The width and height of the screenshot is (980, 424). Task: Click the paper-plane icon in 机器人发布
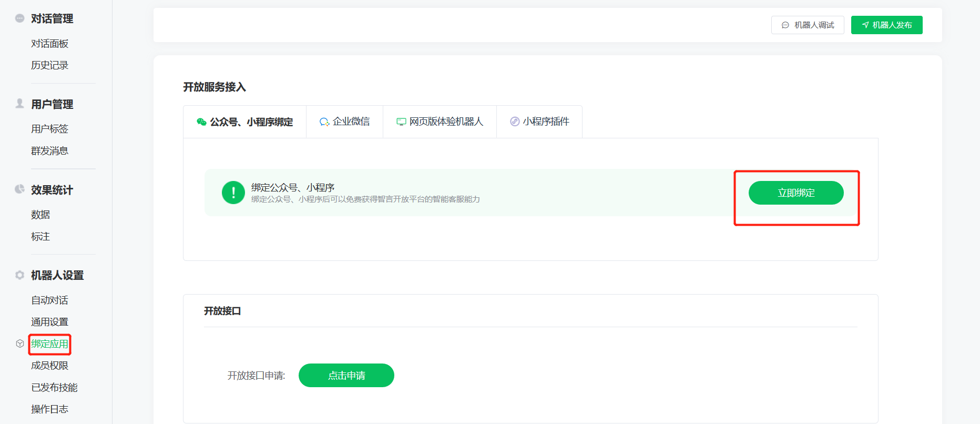865,25
